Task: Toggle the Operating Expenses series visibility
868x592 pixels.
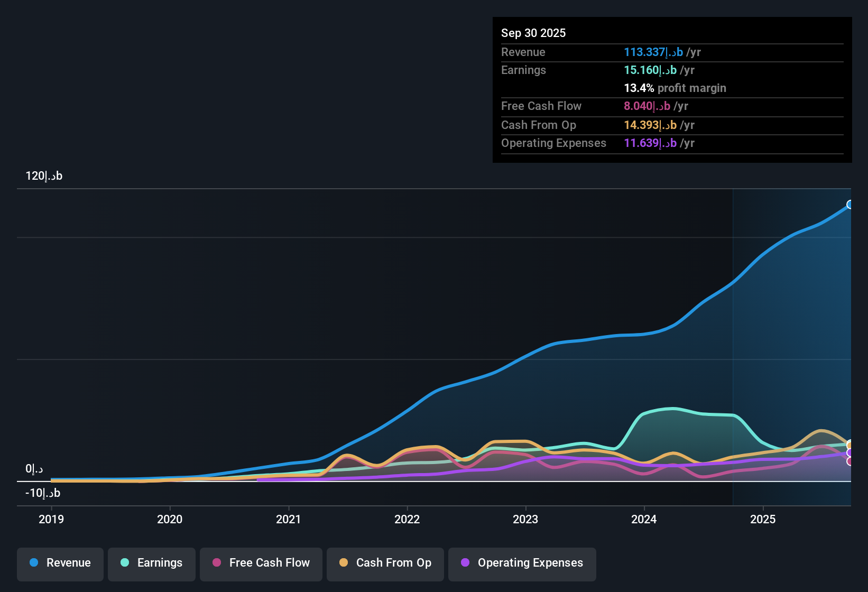Action: 522,563
